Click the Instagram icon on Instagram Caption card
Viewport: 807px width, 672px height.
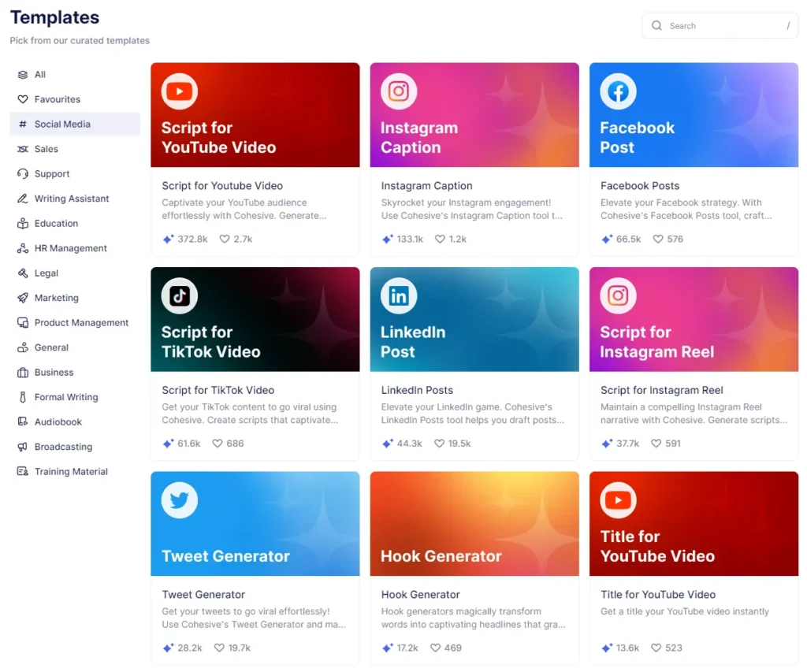click(398, 91)
